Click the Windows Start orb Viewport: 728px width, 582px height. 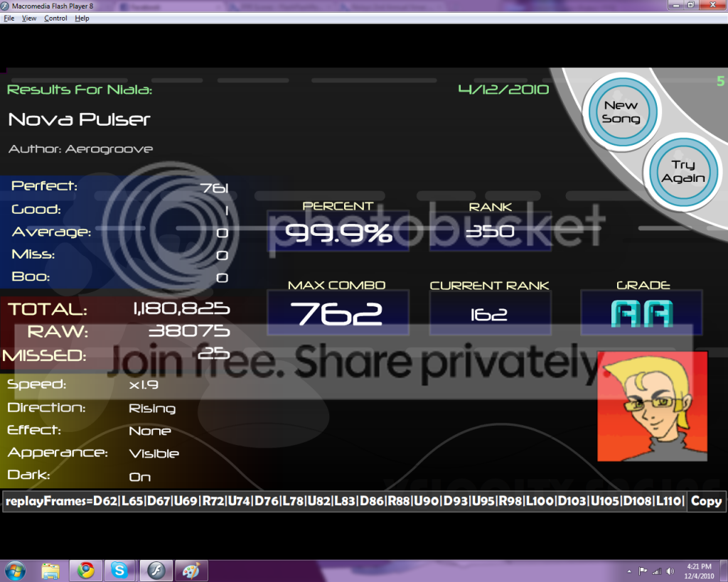tap(15, 570)
